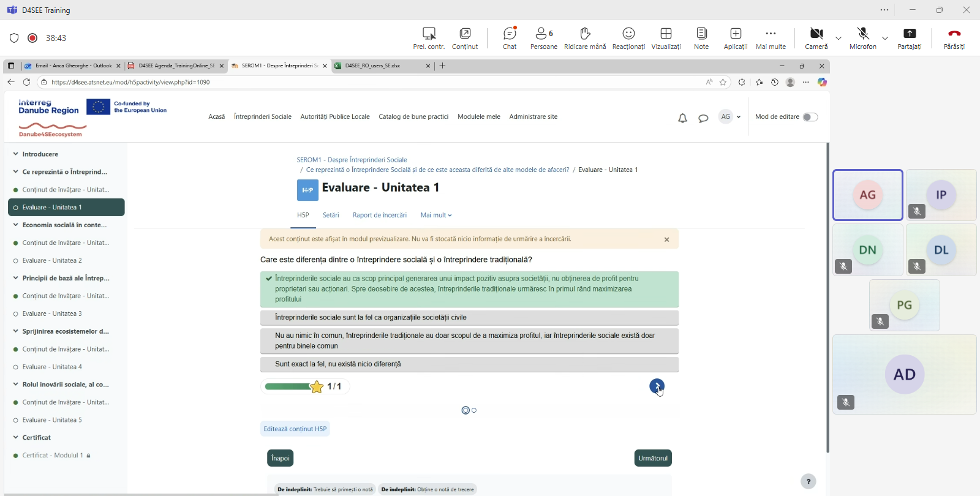The width and height of the screenshot is (980, 496).
Task: Click the red Părăsiți leave button
Action: [x=954, y=38]
